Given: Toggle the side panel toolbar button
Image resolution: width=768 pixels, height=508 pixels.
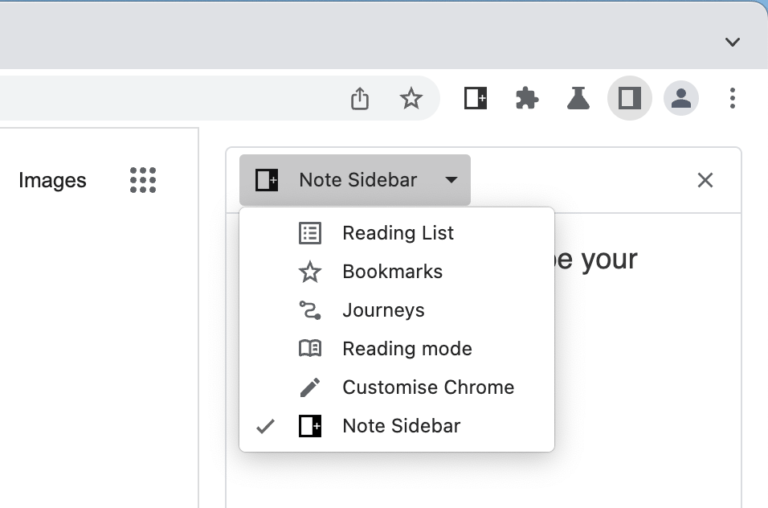Looking at the screenshot, I should pos(629,98).
